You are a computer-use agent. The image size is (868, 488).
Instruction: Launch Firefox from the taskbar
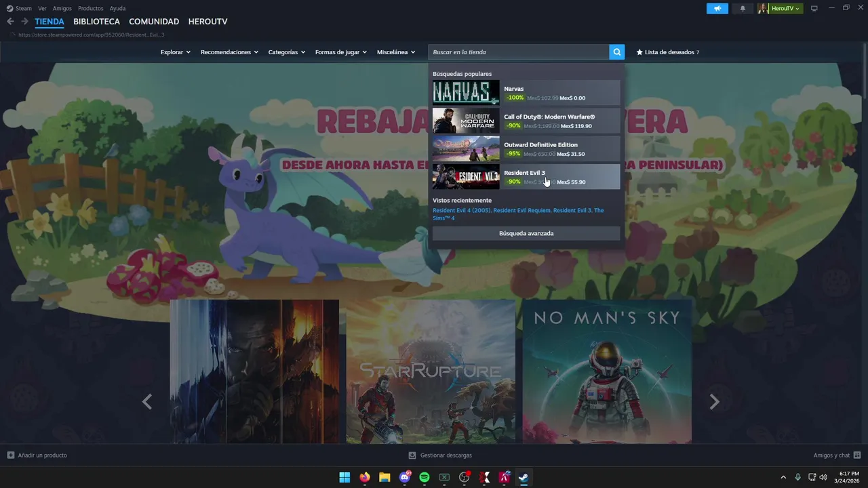coord(365,477)
